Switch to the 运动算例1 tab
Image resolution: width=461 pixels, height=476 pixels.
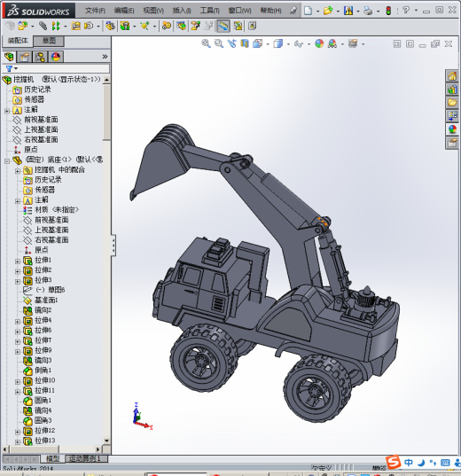pyautogui.click(x=84, y=458)
